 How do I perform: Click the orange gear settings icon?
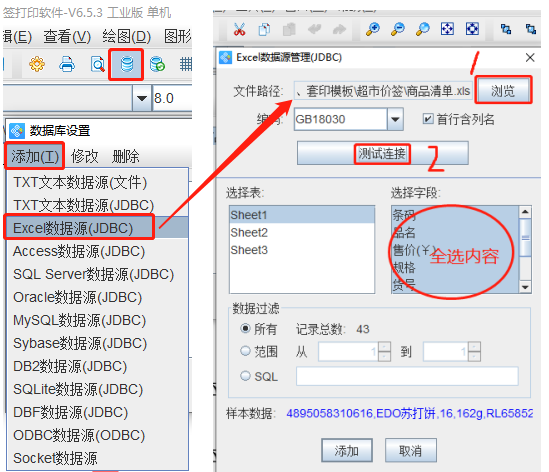pos(37,64)
